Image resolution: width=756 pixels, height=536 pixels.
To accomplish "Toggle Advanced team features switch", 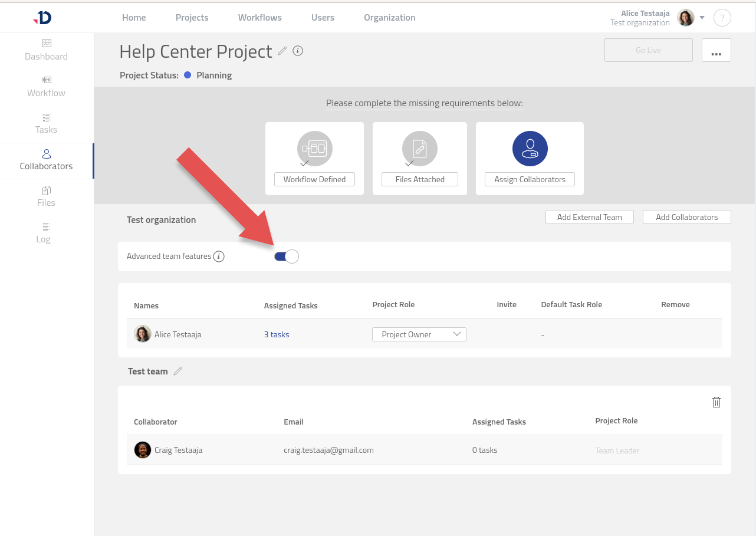I will click(x=287, y=257).
